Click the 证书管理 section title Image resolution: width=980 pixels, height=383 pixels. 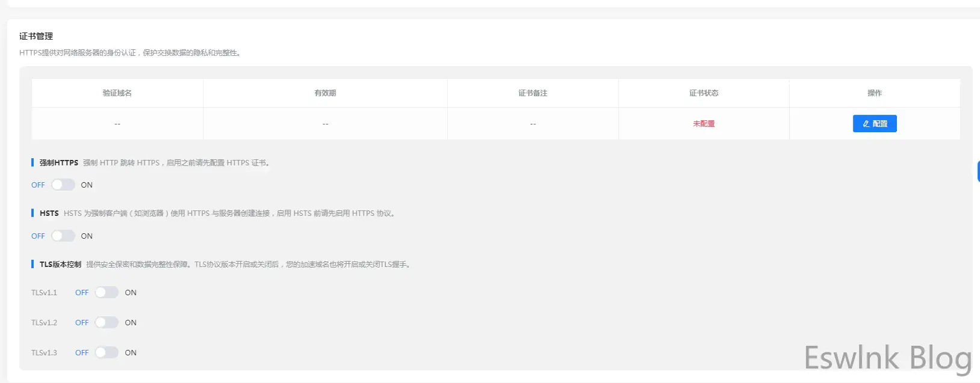[36, 36]
